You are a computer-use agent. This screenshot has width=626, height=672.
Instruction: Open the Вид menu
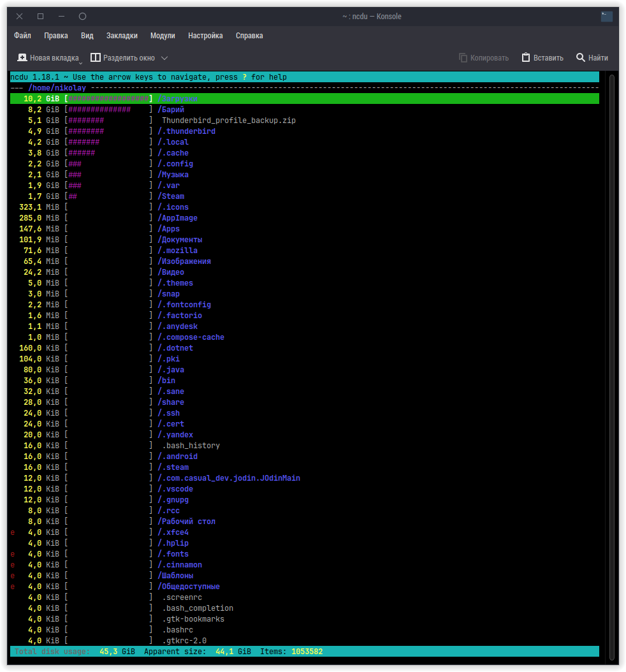tap(87, 36)
